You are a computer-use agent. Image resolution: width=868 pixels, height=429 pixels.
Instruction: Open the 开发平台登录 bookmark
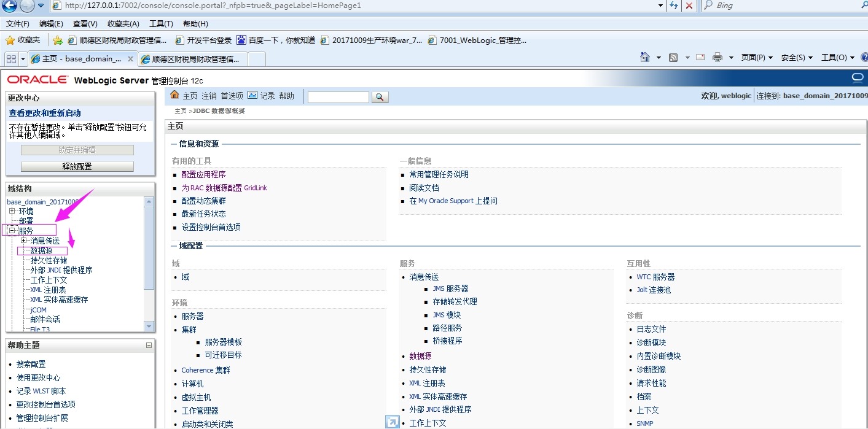[x=203, y=40]
